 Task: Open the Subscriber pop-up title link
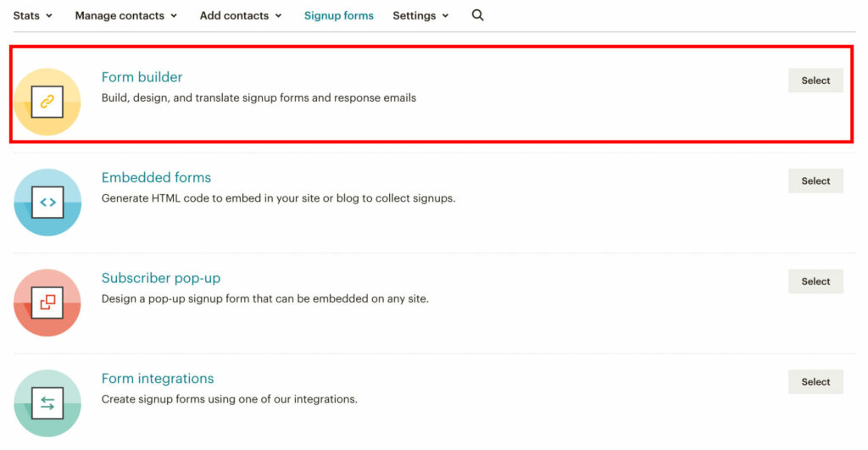pyautogui.click(x=160, y=279)
